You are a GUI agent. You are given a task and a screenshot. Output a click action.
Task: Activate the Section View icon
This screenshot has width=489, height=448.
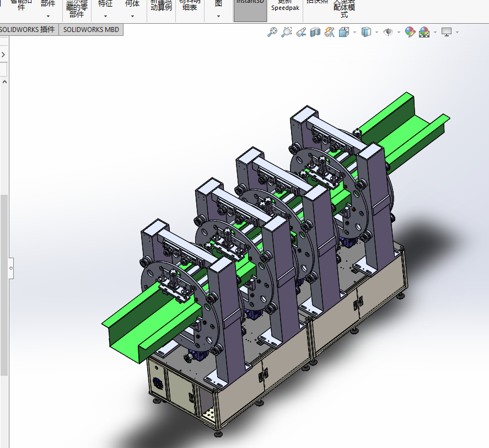point(315,32)
